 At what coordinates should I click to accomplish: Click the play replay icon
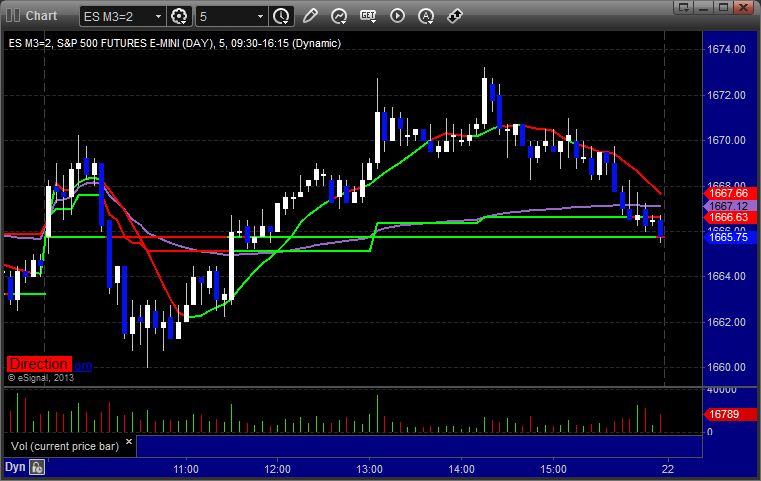click(397, 16)
